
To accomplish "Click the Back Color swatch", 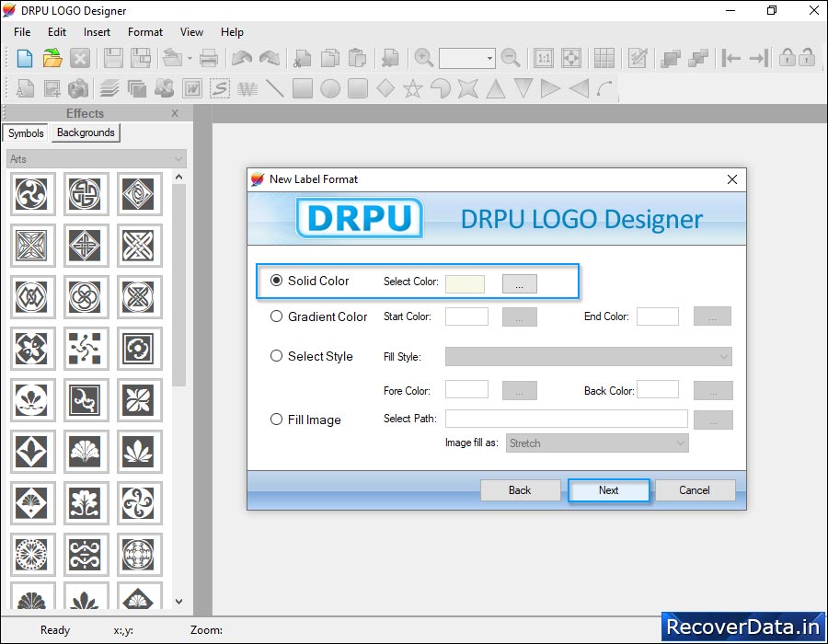I will point(658,389).
